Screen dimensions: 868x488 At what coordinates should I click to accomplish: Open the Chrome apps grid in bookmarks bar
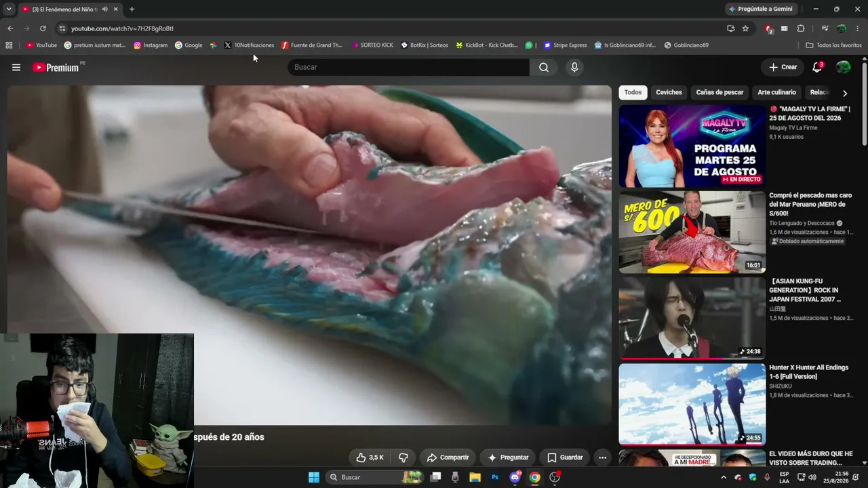click(x=9, y=45)
